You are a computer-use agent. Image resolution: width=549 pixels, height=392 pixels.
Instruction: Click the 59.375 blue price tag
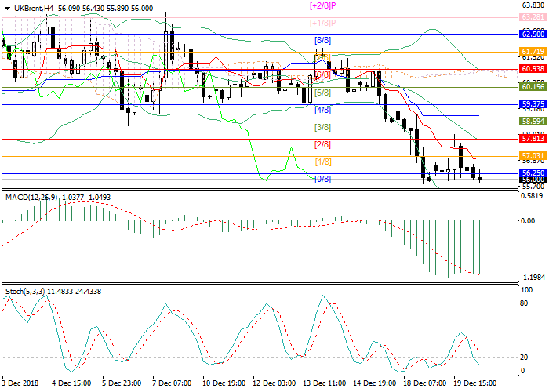tap(533, 103)
